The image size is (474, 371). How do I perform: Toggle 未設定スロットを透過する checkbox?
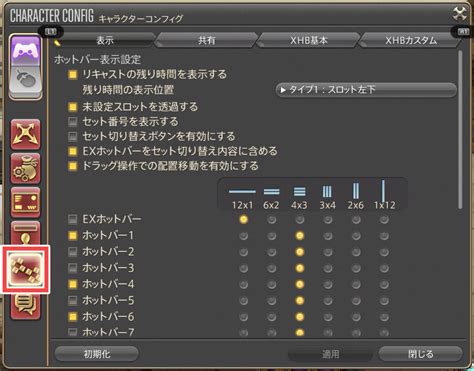(73, 107)
